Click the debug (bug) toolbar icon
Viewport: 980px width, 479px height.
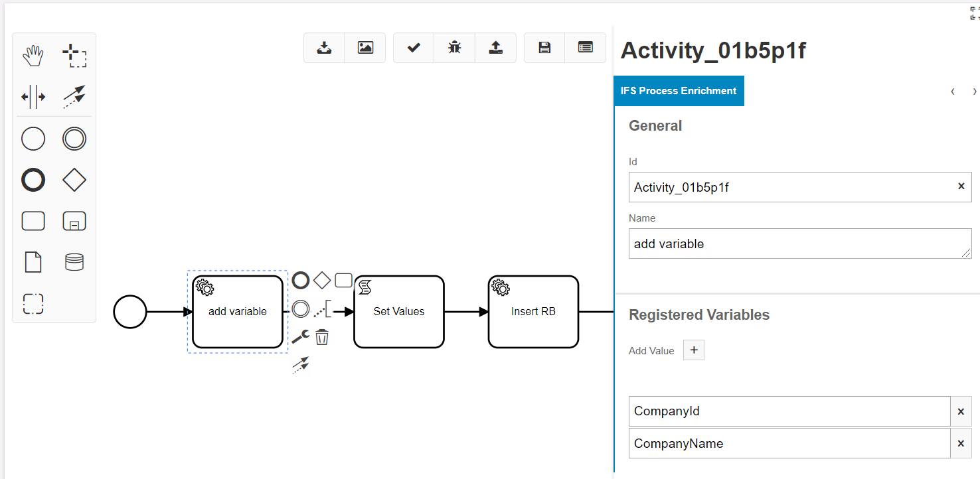point(454,47)
